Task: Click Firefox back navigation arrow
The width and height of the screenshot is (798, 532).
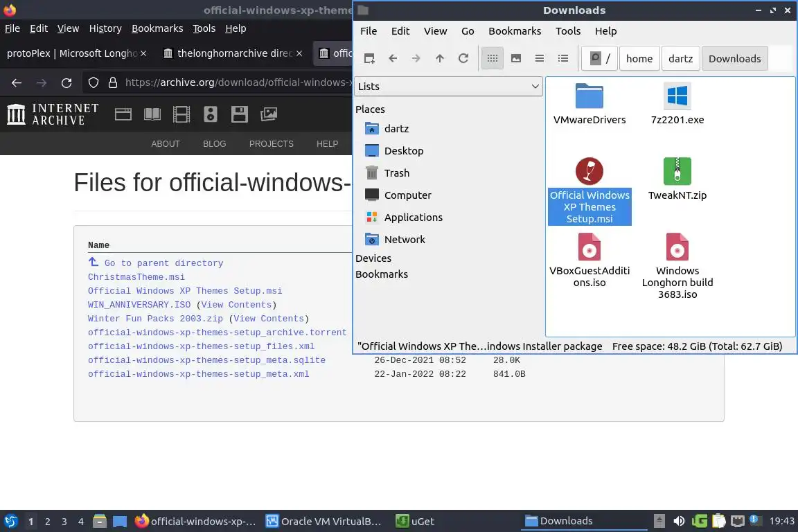Action: point(17,82)
